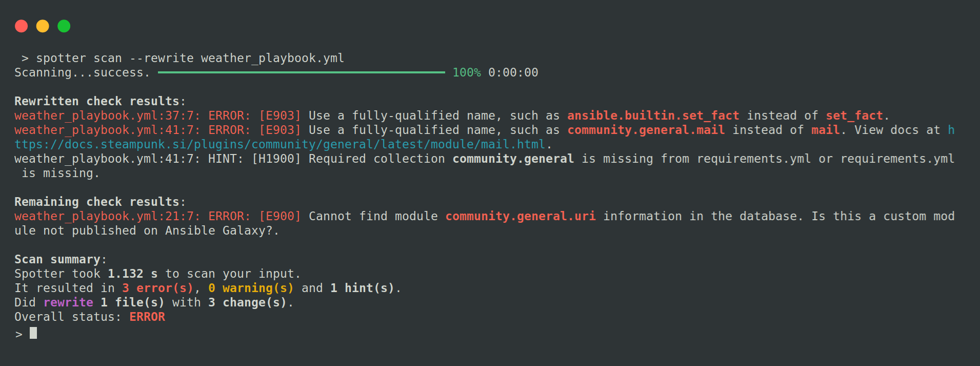The image size is (980, 366).
Task: Click the E900 error code
Action: coord(280,217)
